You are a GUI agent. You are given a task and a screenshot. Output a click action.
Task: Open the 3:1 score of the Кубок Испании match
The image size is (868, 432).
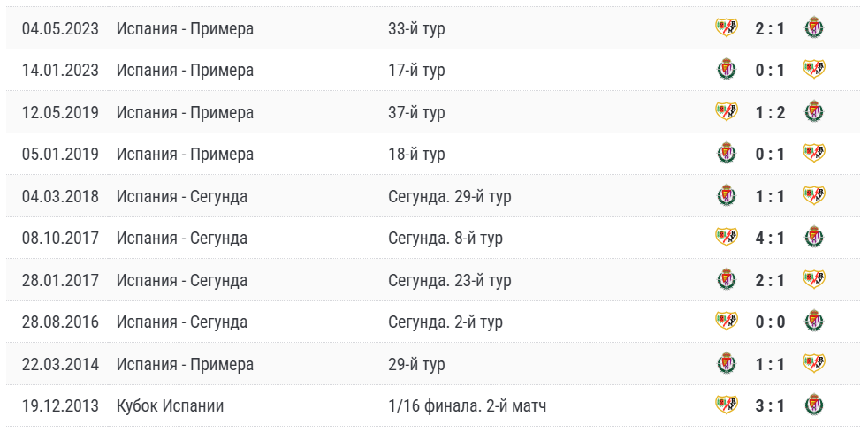[x=769, y=405]
